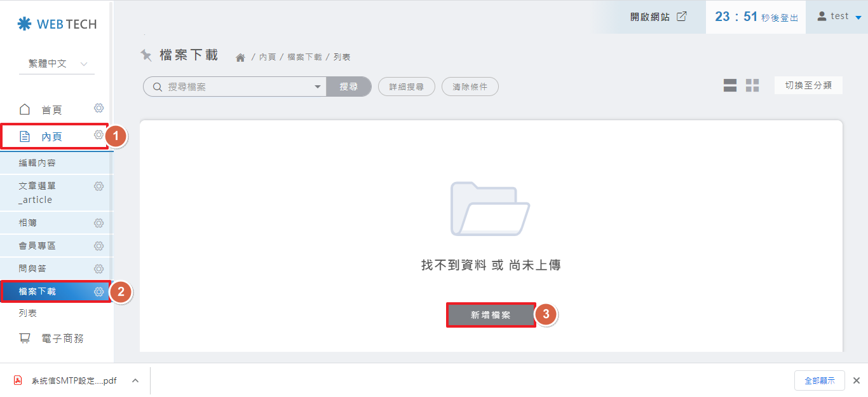
Task: Click gear icon beside 相簿
Action: click(98, 223)
